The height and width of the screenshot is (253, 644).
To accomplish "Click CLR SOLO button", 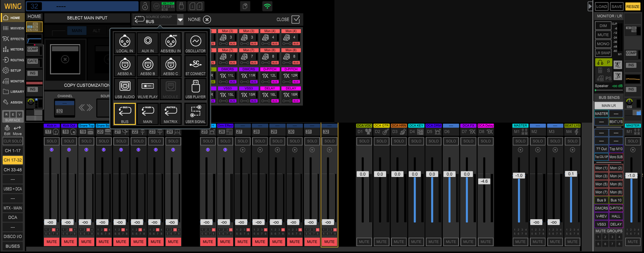I will pos(12,141).
